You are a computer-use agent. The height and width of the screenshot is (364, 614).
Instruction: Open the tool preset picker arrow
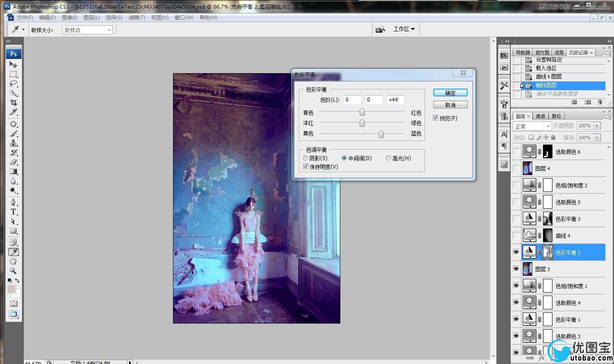(23, 29)
